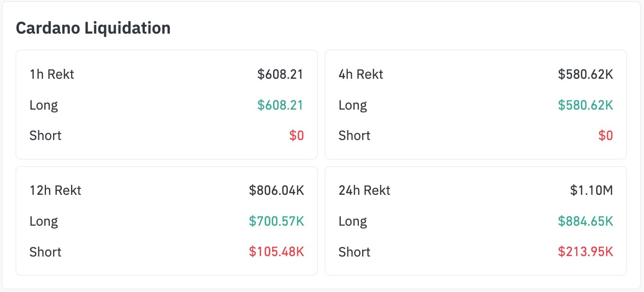
Task: Click the 12h Long value $700.57K
Action: [x=276, y=221]
